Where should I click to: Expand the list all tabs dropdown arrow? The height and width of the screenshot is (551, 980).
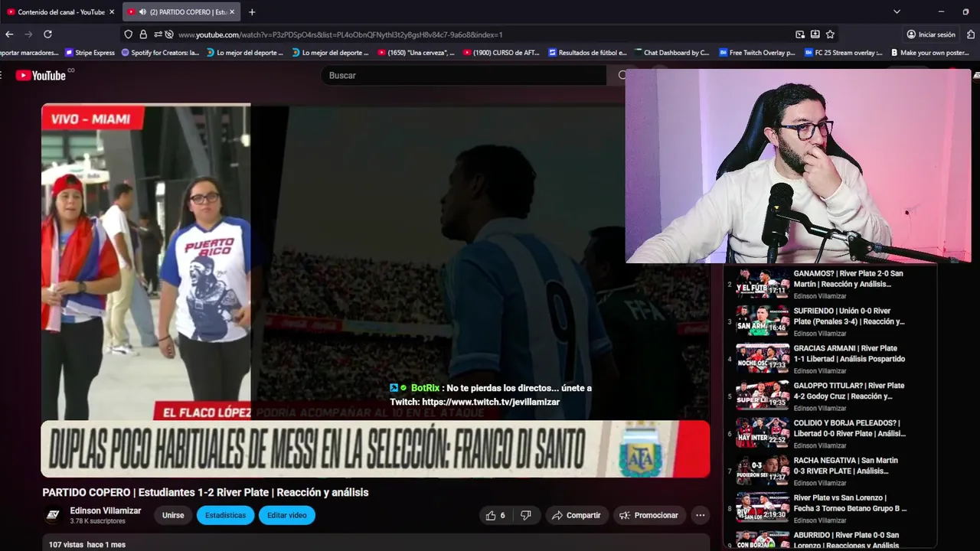tap(897, 12)
